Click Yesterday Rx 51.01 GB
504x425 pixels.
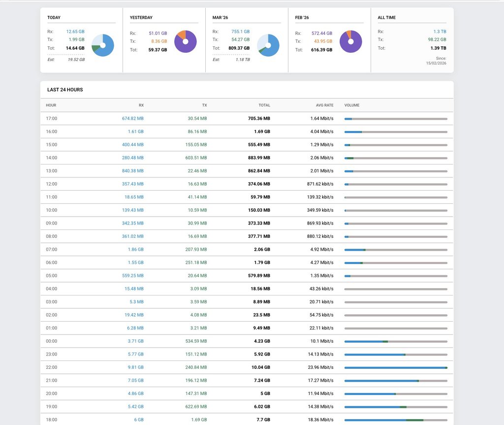pyautogui.click(x=158, y=33)
